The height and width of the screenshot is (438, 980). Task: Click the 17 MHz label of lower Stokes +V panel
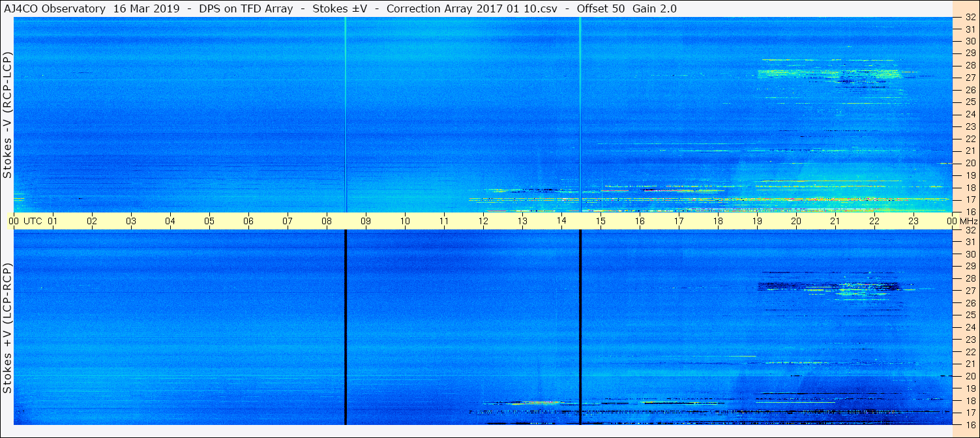click(x=970, y=413)
